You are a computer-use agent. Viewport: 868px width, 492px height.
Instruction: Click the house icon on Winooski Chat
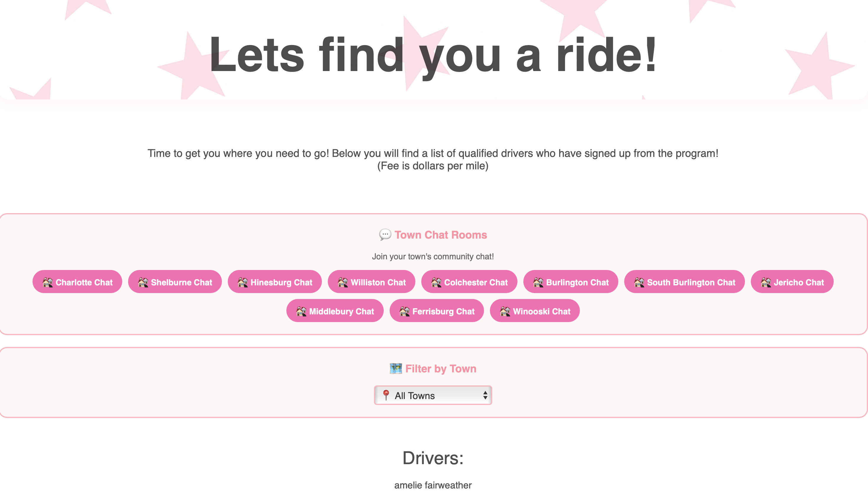coord(505,311)
